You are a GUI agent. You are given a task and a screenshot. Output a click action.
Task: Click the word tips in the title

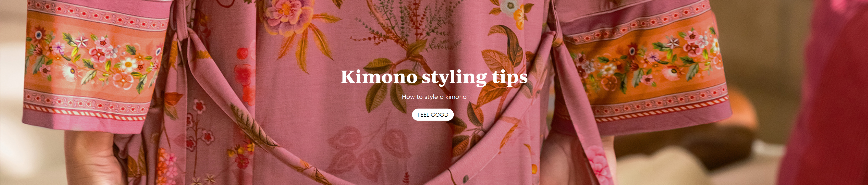coord(510,77)
